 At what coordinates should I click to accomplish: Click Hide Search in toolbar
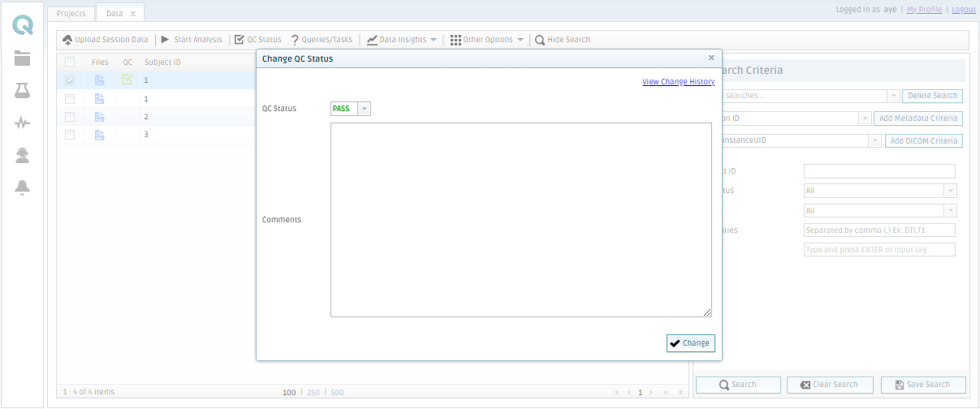563,40
